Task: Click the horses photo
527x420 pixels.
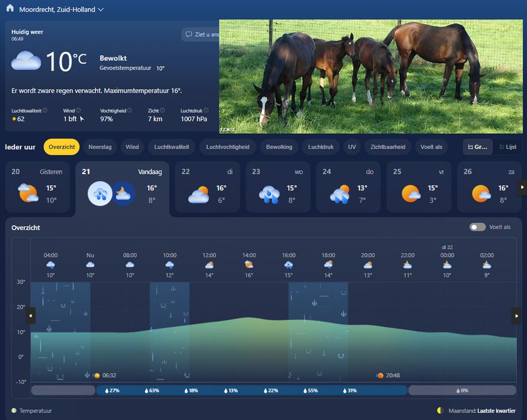Action: tap(370, 76)
